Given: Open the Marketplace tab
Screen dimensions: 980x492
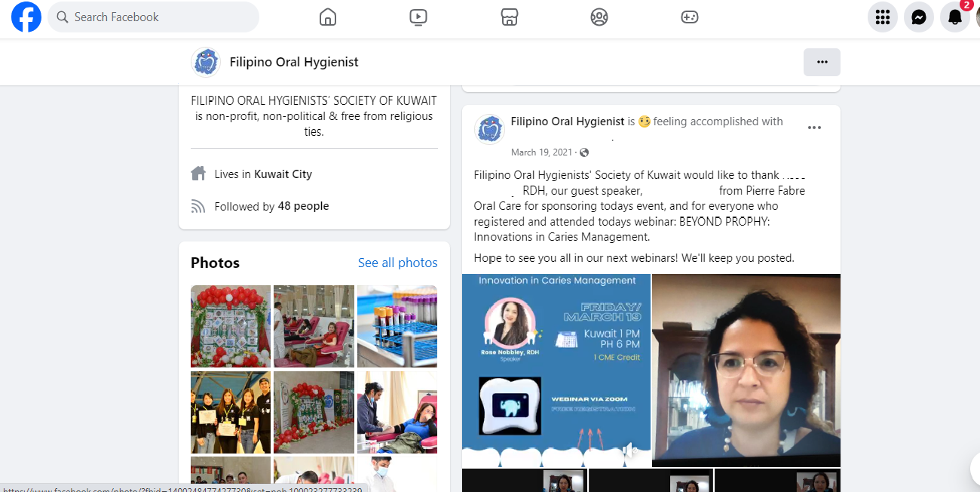Looking at the screenshot, I should 509,17.
